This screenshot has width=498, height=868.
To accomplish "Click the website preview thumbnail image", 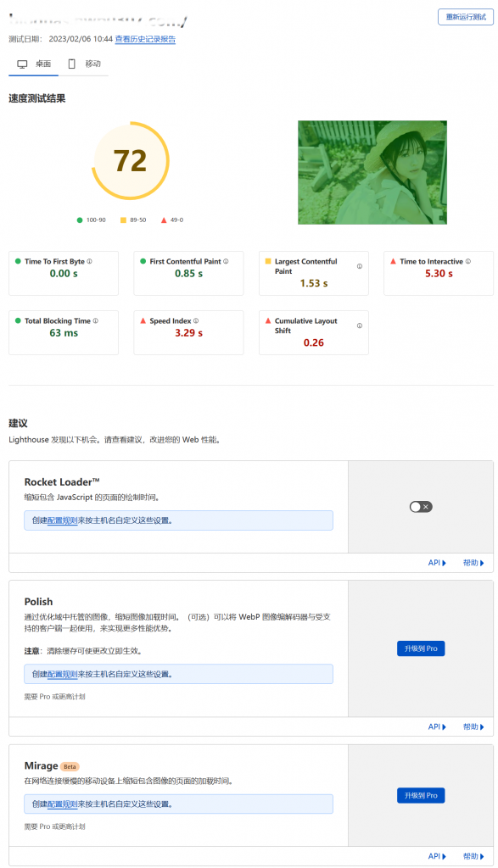I will pos(372,172).
